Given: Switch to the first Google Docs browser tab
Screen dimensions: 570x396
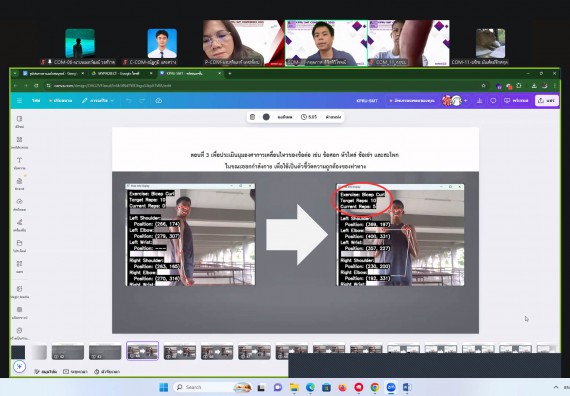Looking at the screenshot, I should point(53,73).
